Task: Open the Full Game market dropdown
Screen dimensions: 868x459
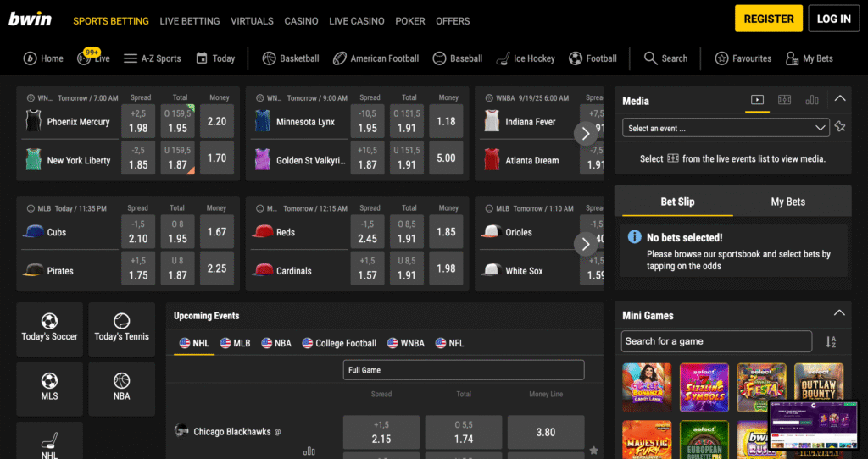Action: pos(464,370)
